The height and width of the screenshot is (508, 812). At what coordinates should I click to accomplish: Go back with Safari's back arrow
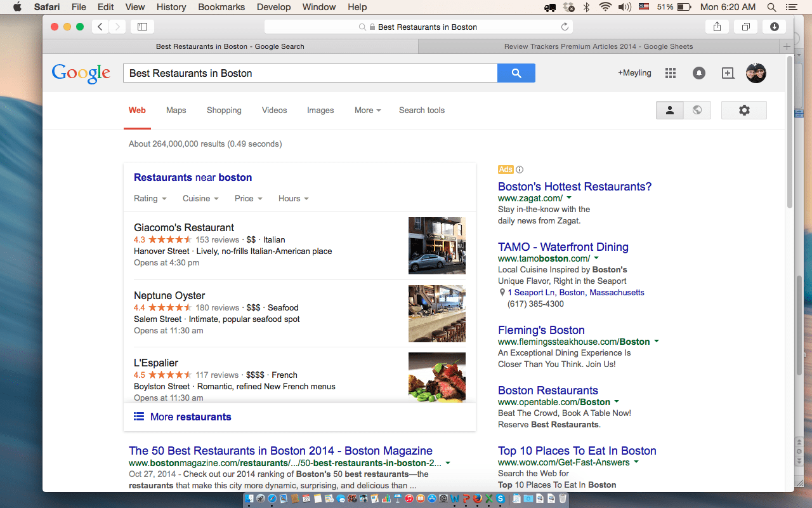tap(100, 27)
